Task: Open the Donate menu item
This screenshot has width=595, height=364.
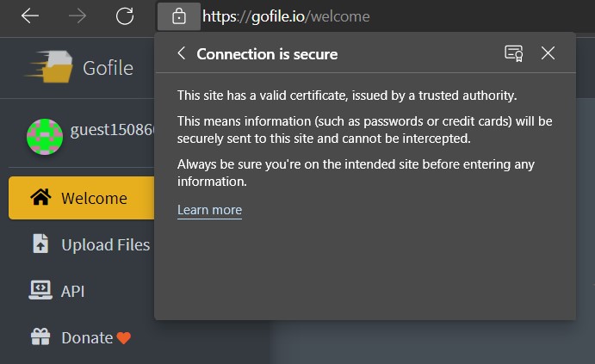Action: coord(82,337)
